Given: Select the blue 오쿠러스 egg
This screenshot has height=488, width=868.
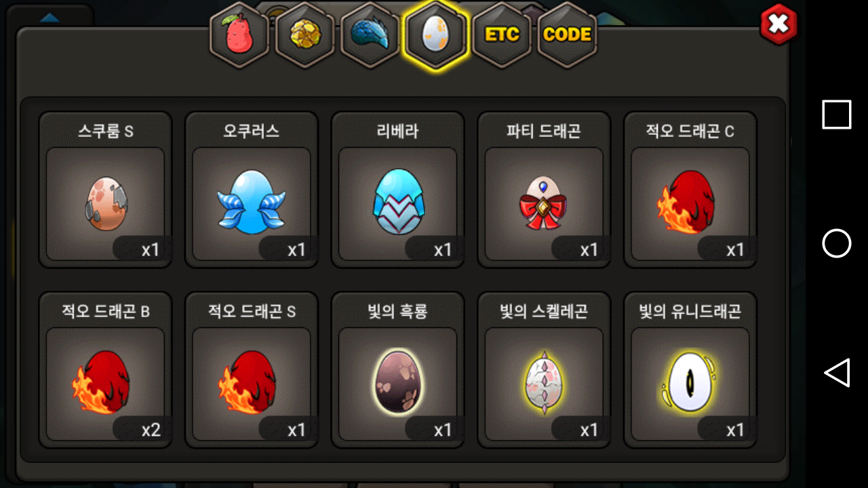Looking at the screenshot, I should tap(252, 190).
